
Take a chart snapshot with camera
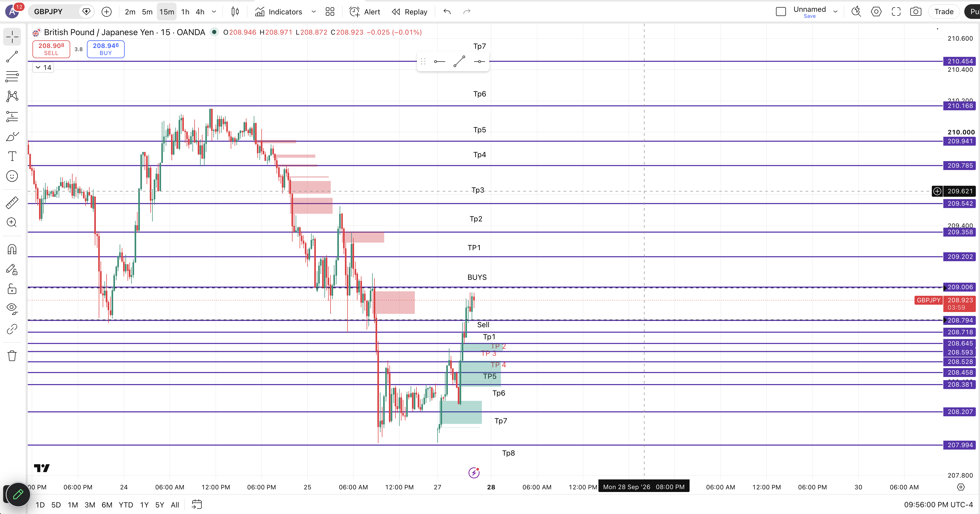click(916, 12)
